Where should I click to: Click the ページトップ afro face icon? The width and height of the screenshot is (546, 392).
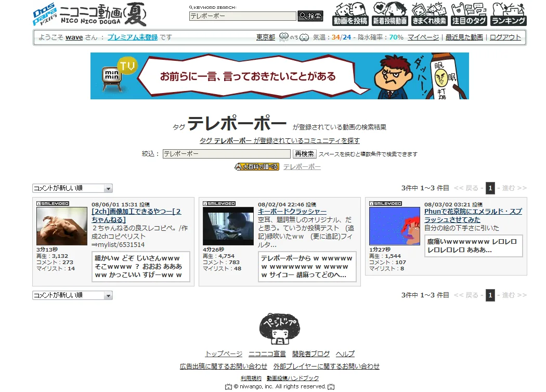click(x=280, y=330)
